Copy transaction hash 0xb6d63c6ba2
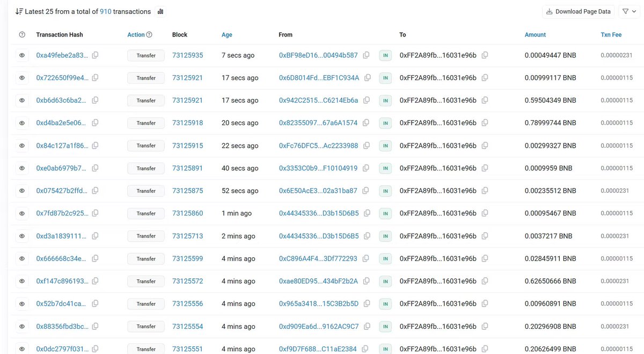The height and width of the screenshot is (354, 644). [95, 100]
